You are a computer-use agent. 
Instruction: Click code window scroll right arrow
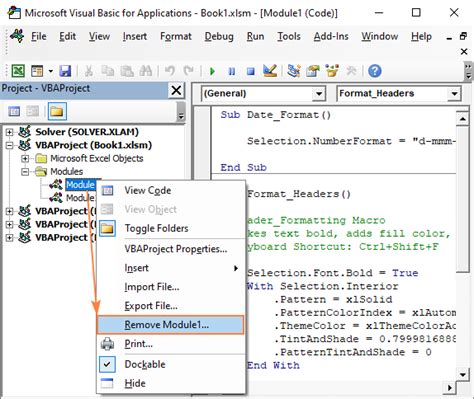(450, 388)
